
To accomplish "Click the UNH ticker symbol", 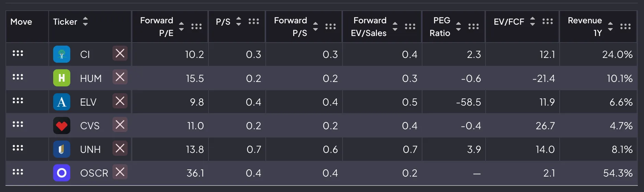I will tap(91, 149).
